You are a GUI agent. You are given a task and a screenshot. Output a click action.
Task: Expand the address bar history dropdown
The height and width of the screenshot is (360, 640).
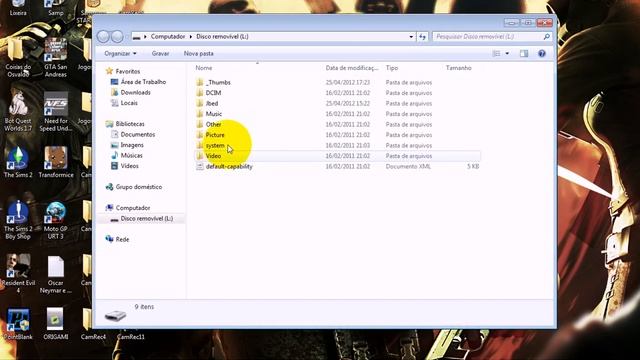click(411, 37)
